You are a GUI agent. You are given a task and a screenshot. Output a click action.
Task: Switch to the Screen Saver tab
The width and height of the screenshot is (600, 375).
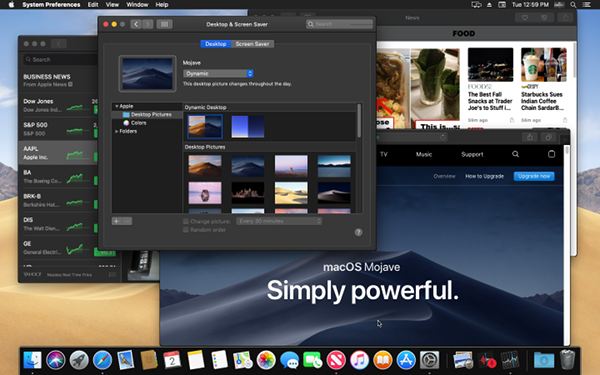point(253,44)
